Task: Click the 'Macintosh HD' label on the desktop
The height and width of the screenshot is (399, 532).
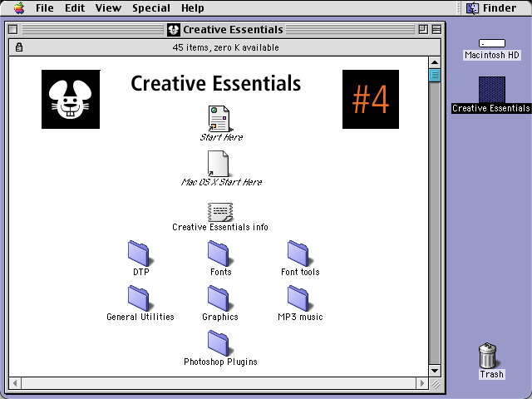Action: tap(492, 55)
